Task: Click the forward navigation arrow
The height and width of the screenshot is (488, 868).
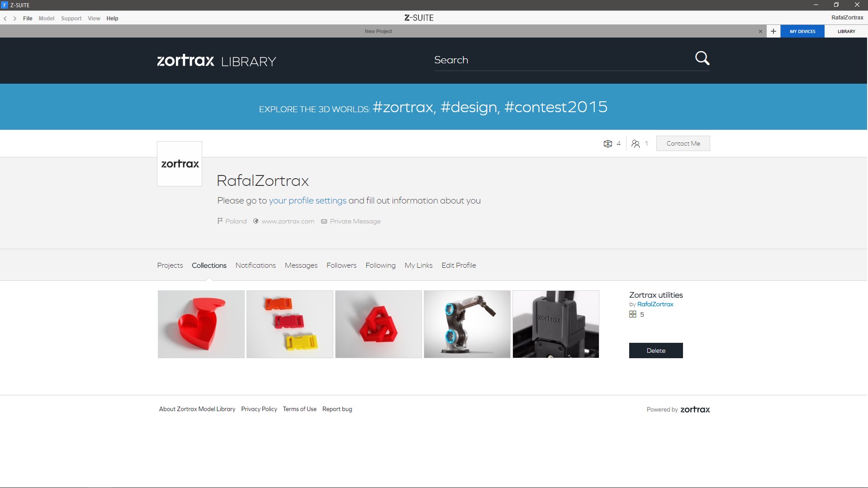Action: [15, 19]
